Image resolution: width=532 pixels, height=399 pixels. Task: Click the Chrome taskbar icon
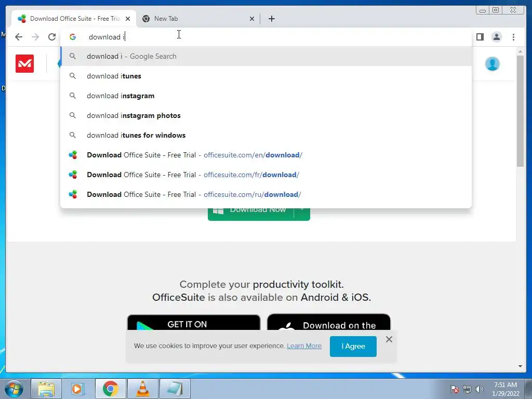coord(110,389)
